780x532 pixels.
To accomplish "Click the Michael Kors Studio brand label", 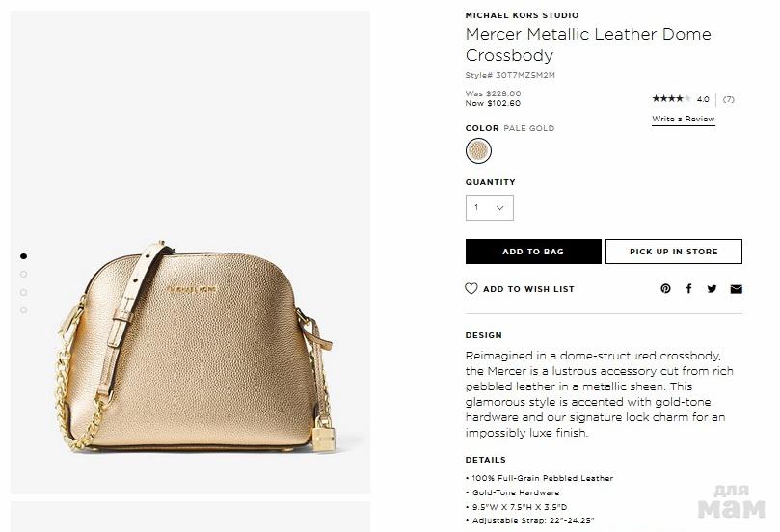I will (x=522, y=15).
